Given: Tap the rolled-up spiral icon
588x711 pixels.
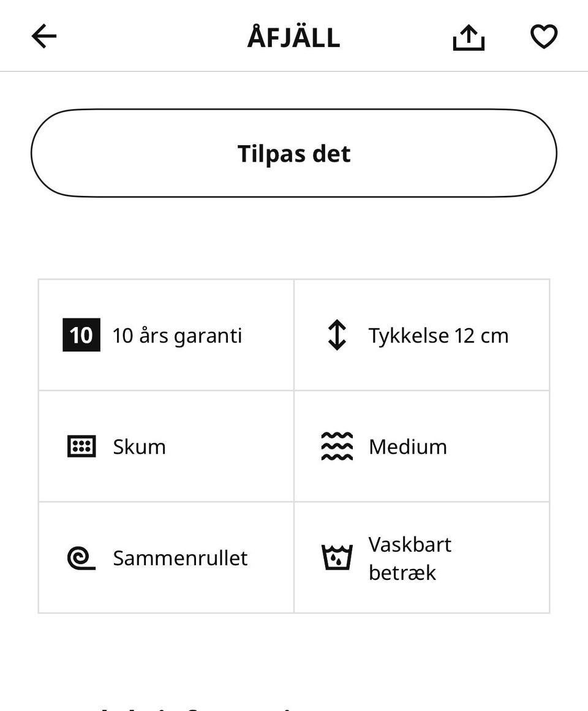Looking at the screenshot, I should [81, 558].
